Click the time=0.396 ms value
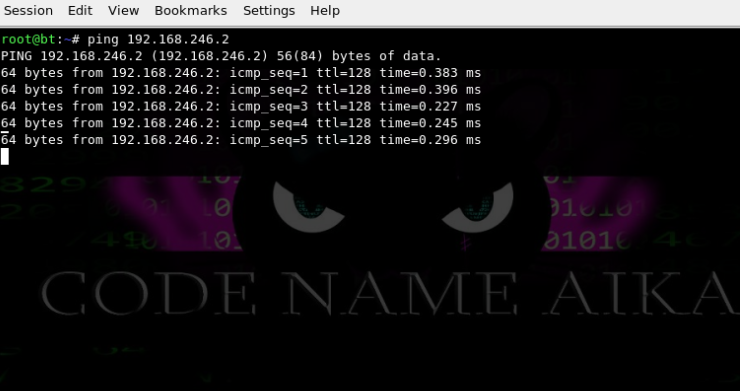Screen dimensions: 740x391 click(x=430, y=90)
